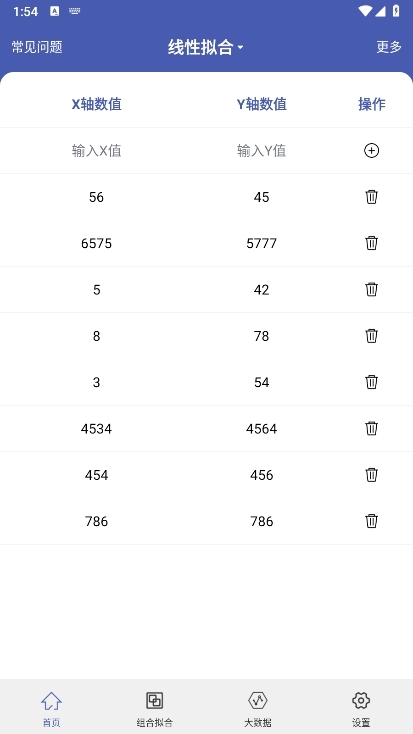Remove the 454 and 456 data row

(x=371, y=475)
